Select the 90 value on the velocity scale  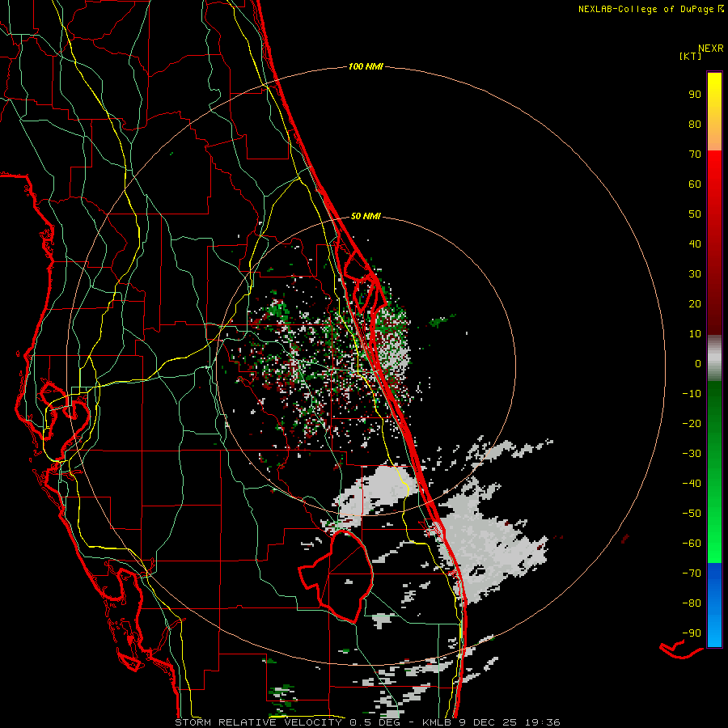tap(695, 95)
